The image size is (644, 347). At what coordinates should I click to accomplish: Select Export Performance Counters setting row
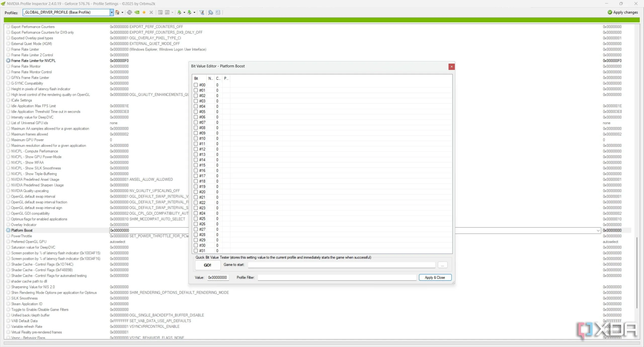point(33,27)
